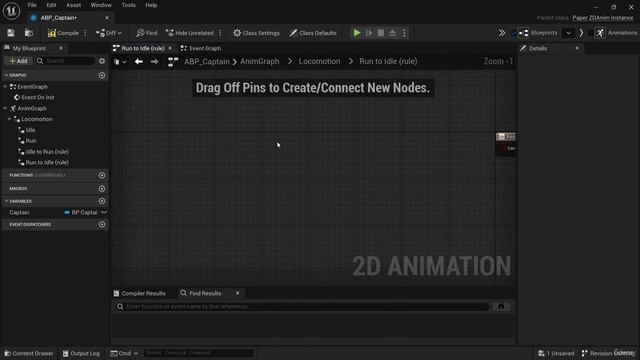The width and height of the screenshot is (640, 360).
Task: Select the Run state in tree
Action: 27,141
